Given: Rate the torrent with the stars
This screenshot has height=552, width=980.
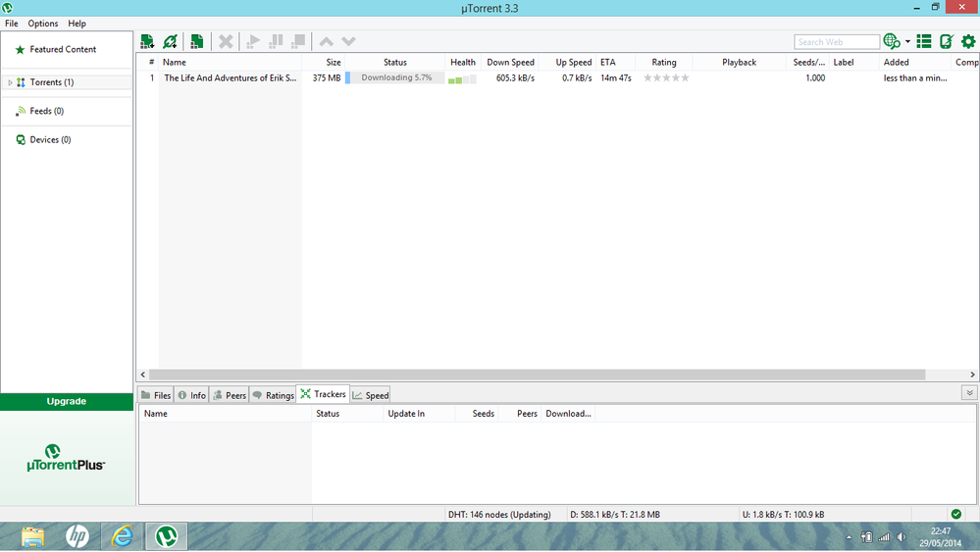Looking at the screenshot, I should coord(666,78).
